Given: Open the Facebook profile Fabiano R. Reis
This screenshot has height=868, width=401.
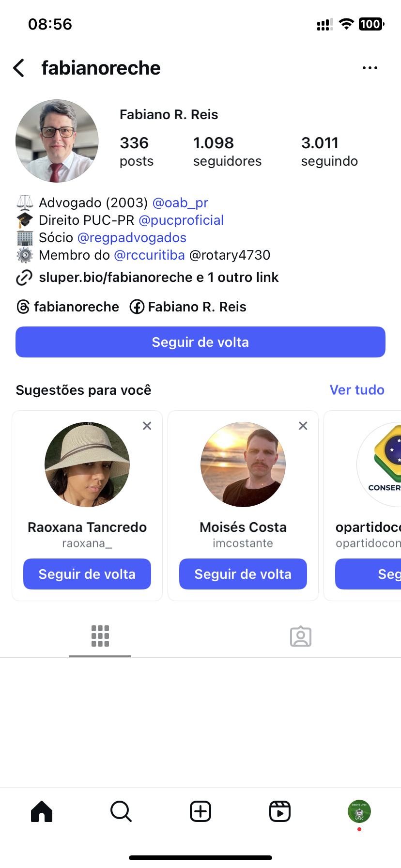Looking at the screenshot, I should coord(188,307).
